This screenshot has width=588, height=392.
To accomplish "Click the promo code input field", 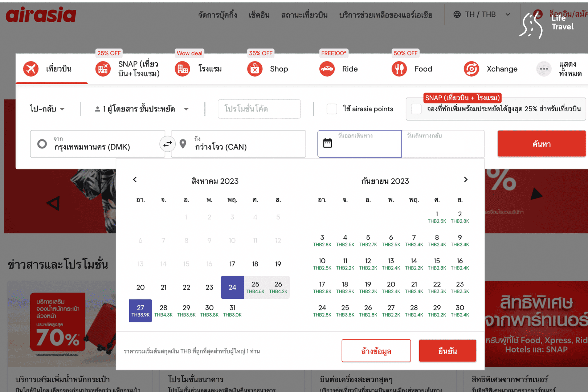I will pyautogui.click(x=259, y=109).
